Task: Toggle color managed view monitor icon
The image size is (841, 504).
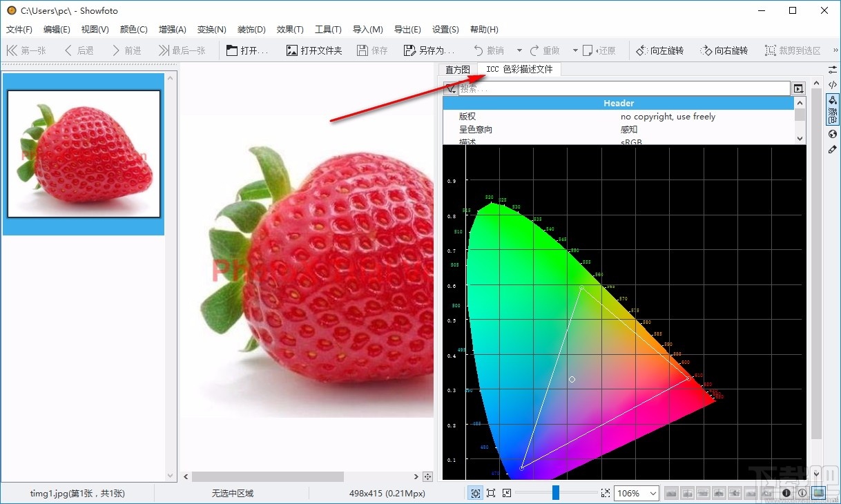Action: click(x=818, y=493)
